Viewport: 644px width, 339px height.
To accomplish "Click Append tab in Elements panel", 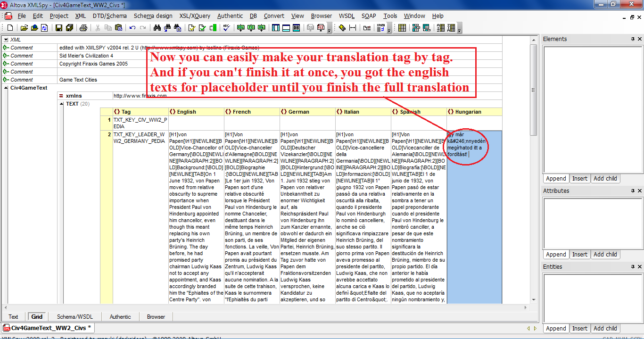I will pos(556,179).
